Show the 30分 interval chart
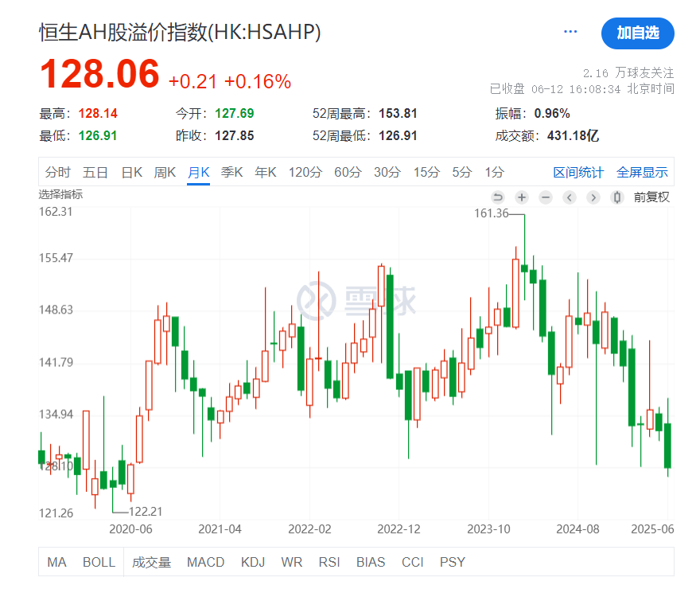 point(387,172)
